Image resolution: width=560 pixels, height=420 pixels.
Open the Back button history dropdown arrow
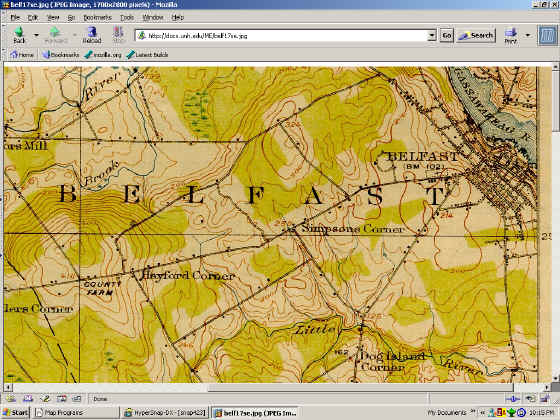[x=36, y=35]
